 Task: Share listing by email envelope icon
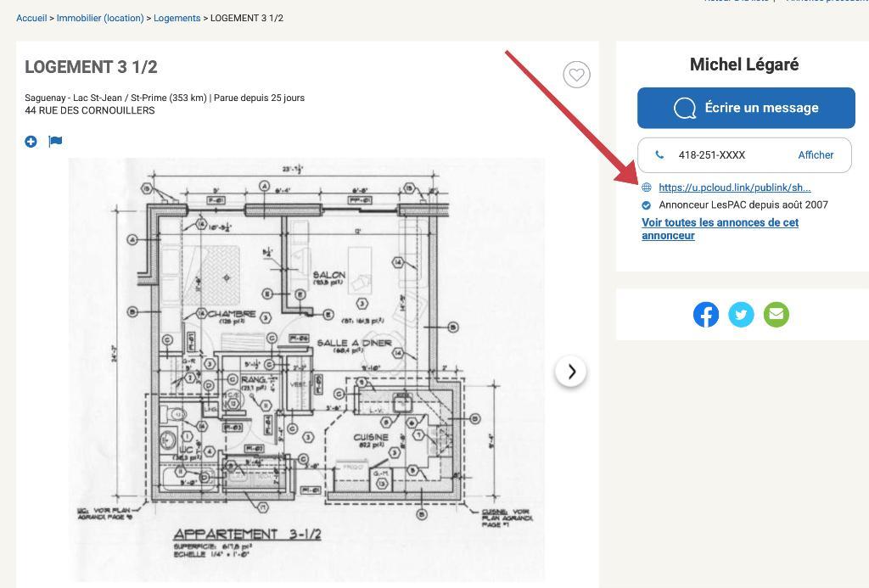pyautogui.click(x=776, y=314)
